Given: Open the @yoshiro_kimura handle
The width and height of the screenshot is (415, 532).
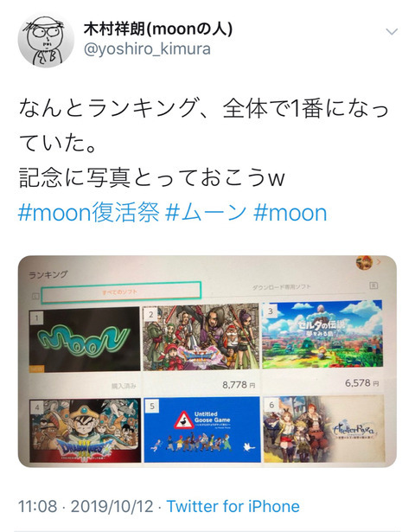Looking at the screenshot, I should click(147, 49).
